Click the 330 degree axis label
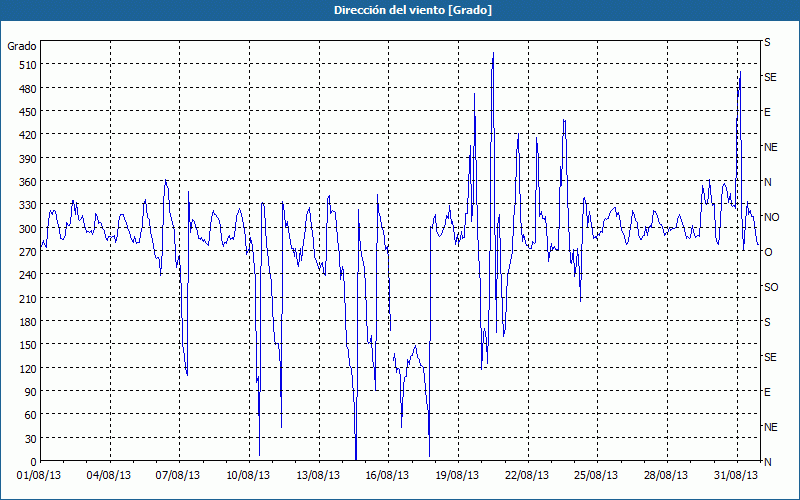The height and width of the screenshot is (500, 800). (x=27, y=205)
